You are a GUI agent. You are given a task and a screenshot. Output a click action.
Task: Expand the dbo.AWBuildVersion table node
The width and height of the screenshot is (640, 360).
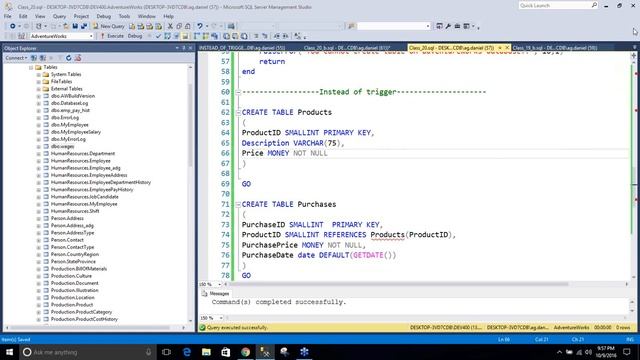click(x=38, y=96)
